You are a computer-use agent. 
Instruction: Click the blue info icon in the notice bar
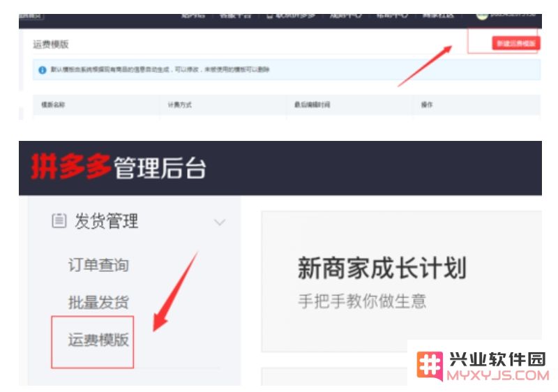click(x=43, y=70)
